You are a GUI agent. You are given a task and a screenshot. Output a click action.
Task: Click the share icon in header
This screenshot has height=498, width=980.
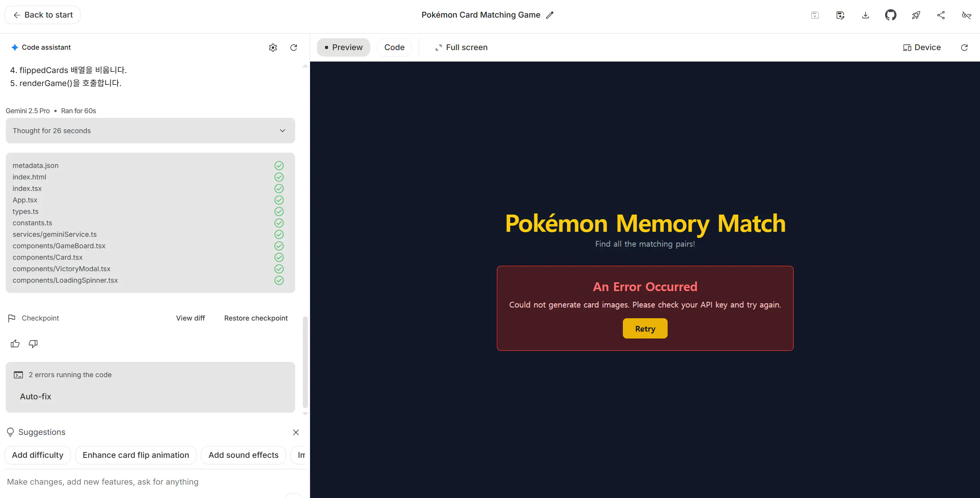pyautogui.click(x=941, y=15)
